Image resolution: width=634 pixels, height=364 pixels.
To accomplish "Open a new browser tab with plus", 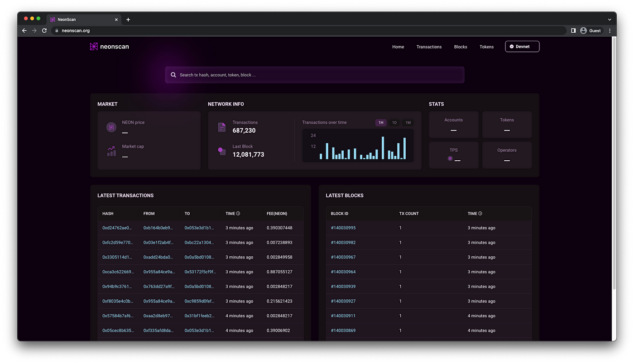I will tap(128, 19).
